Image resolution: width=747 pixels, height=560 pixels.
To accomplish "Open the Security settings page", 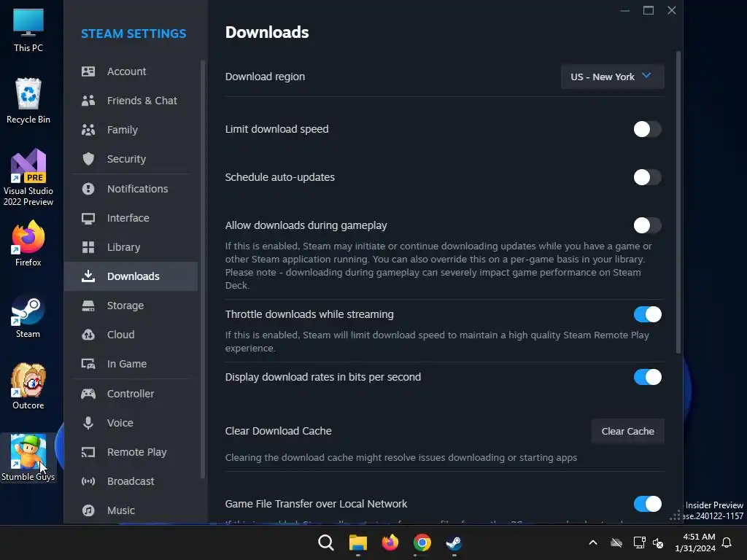I will coord(131,159).
